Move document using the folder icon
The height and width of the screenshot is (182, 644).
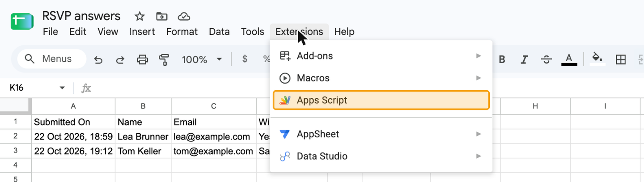coord(161,17)
